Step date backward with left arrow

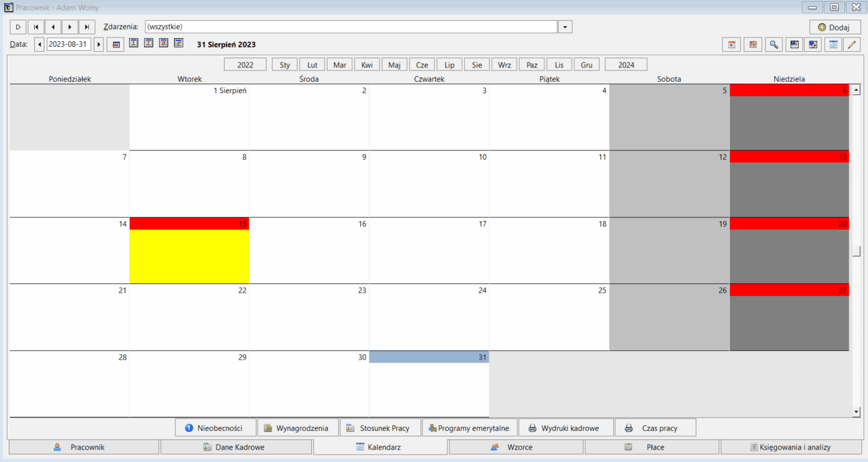[x=39, y=44]
